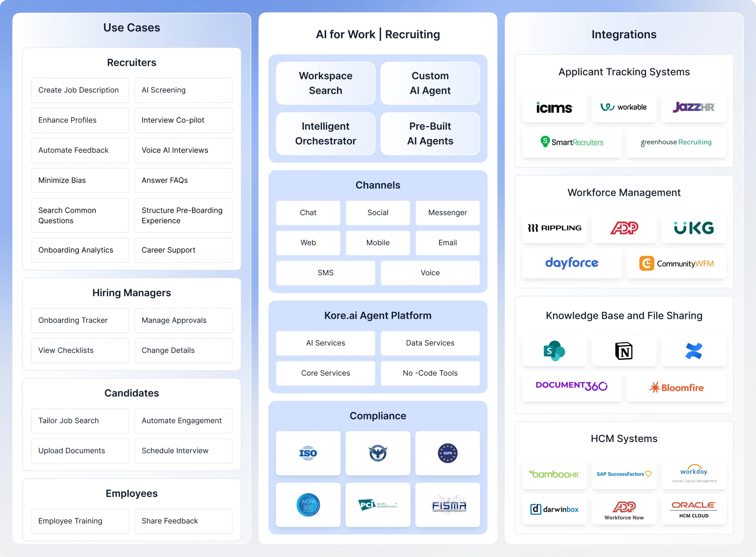This screenshot has height=557, width=756.
Task: Click the Document360 logo
Action: (572, 387)
